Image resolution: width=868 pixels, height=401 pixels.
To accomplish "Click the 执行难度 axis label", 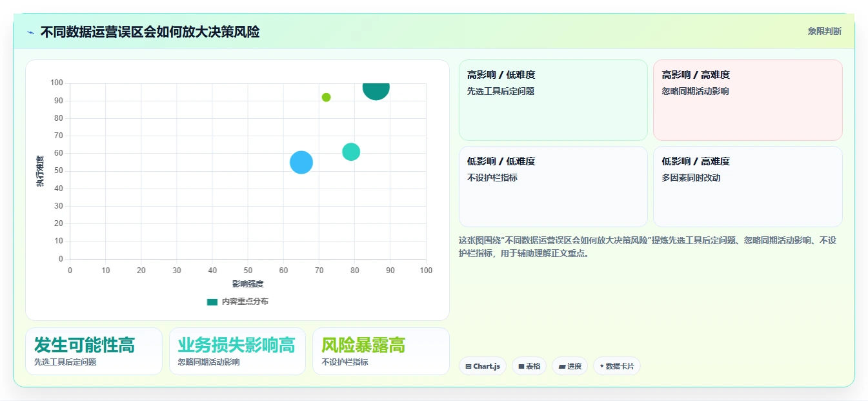I will pyautogui.click(x=40, y=171).
